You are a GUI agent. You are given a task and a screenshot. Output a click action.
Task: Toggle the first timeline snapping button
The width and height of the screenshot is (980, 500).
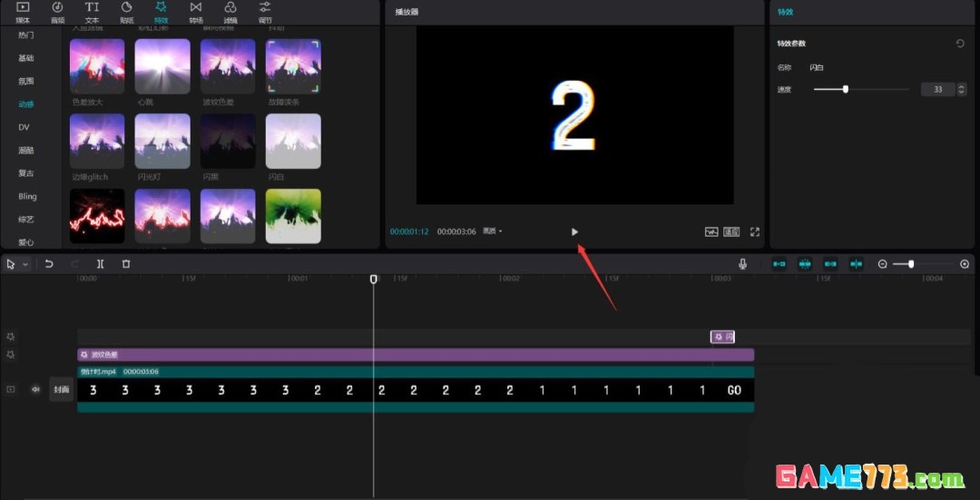(779, 264)
